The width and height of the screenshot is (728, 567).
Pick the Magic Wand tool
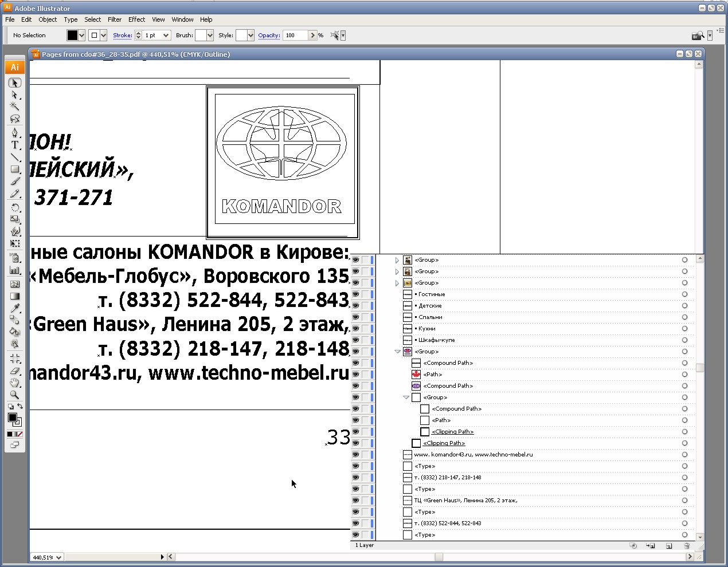tap(15, 107)
